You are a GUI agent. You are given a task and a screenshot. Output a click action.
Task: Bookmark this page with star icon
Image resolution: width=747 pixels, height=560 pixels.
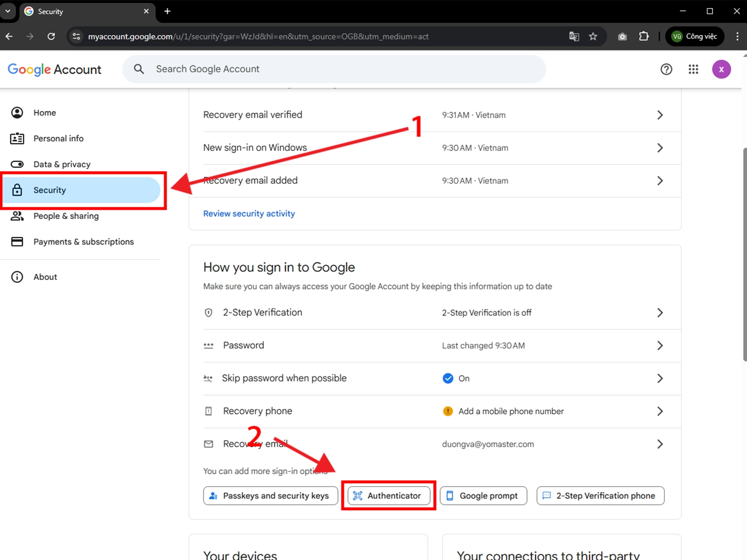pos(593,36)
